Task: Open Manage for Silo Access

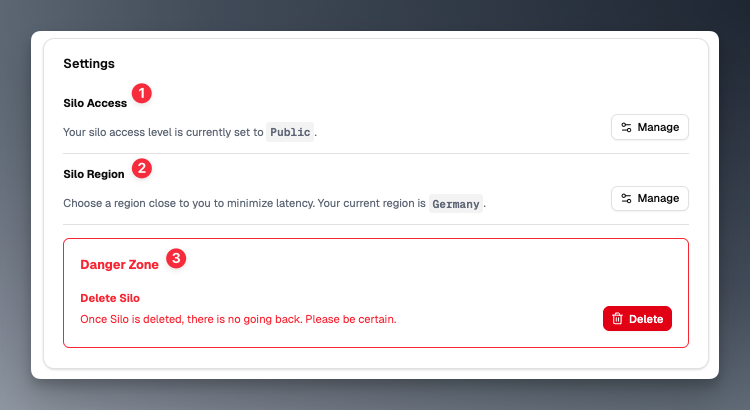Action: (x=650, y=127)
